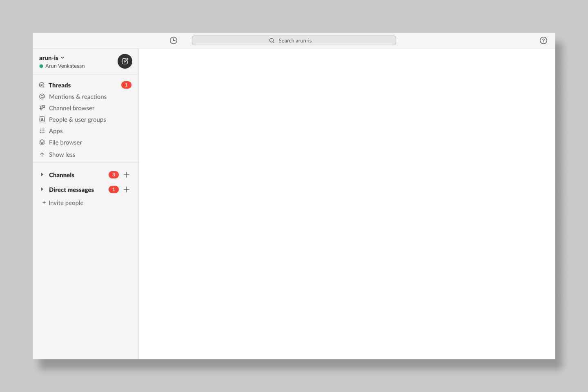Start a direct message with plus icon
Image resolution: width=588 pixels, height=392 pixels.
(127, 189)
